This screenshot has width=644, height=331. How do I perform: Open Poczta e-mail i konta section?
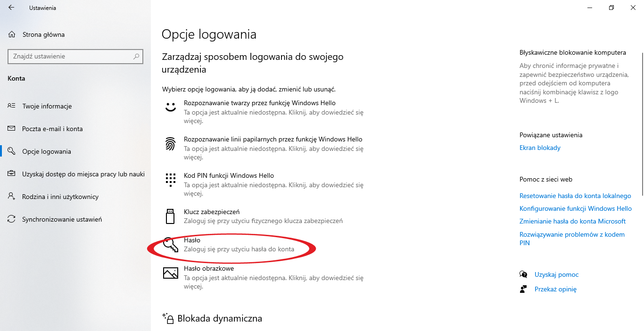click(52, 129)
